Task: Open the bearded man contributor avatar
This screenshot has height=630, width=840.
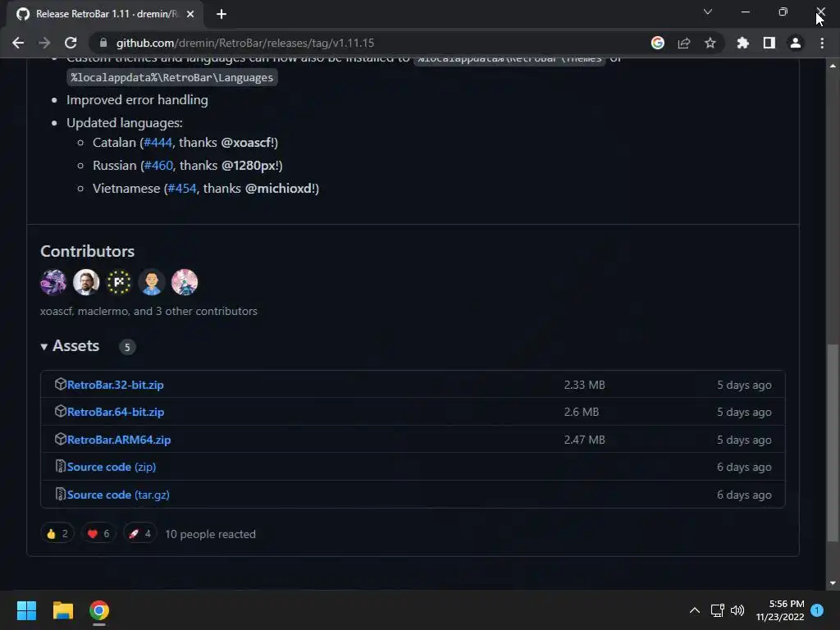Action: [86, 282]
